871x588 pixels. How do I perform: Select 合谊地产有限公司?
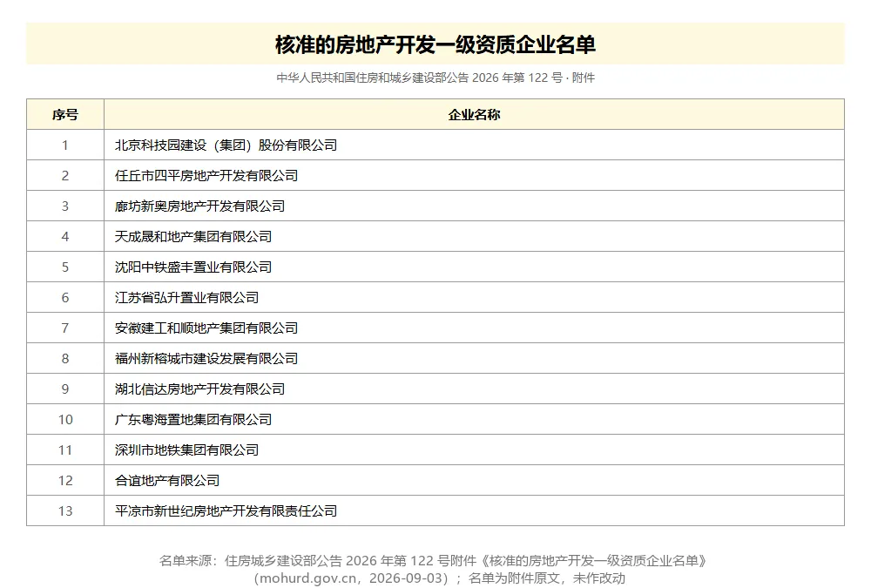coord(167,481)
